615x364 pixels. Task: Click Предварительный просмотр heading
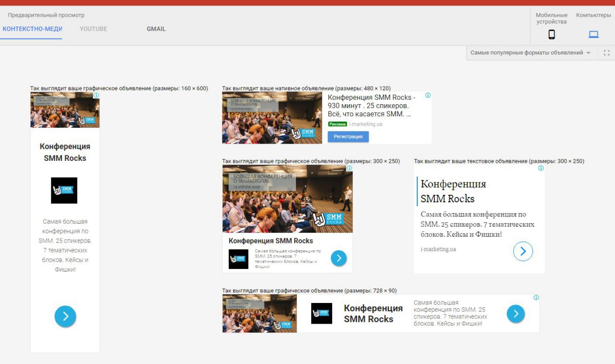pos(46,15)
